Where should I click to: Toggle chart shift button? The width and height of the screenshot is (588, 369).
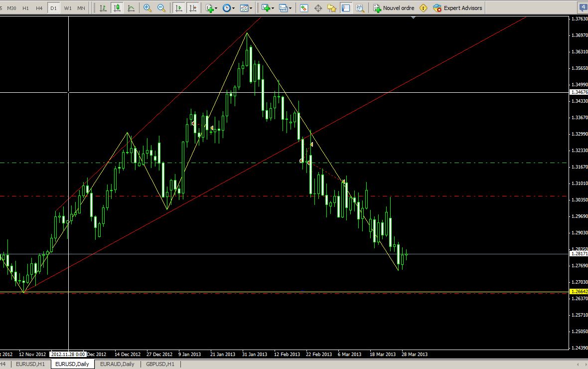click(192, 8)
